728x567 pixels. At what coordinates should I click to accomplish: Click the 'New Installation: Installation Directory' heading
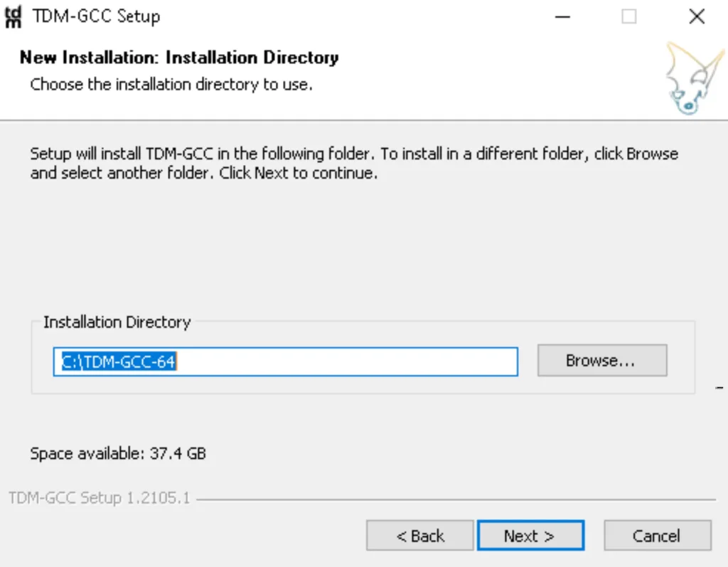[179, 58]
